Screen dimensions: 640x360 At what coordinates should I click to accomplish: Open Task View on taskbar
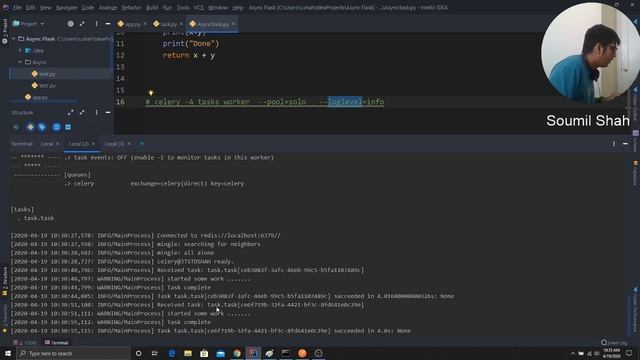pyautogui.click(x=155, y=353)
